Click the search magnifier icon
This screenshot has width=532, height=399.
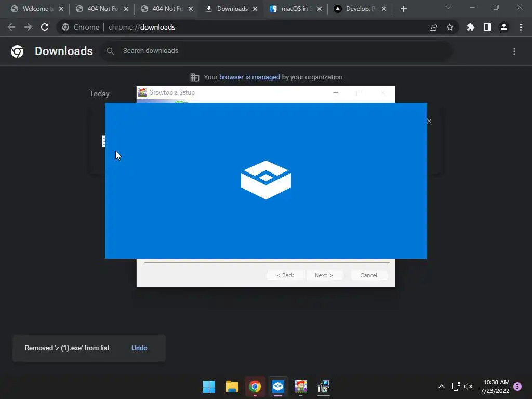tap(110, 51)
